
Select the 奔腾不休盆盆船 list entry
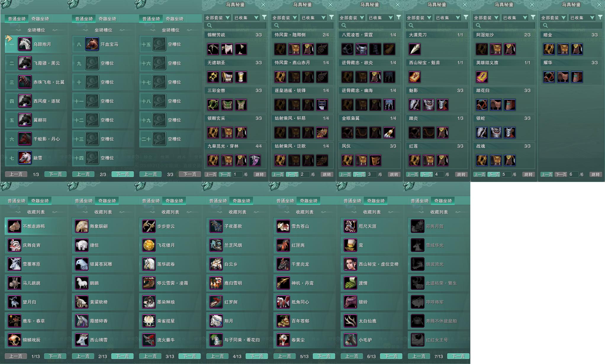pyautogui.click(x=439, y=321)
